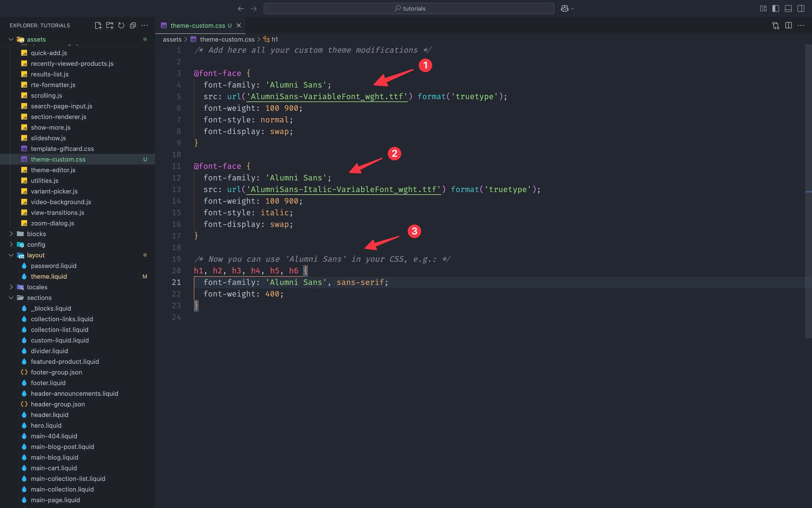Open editor more actions menu
The height and width of the screenshot is (508, 812).
point(801,25)
